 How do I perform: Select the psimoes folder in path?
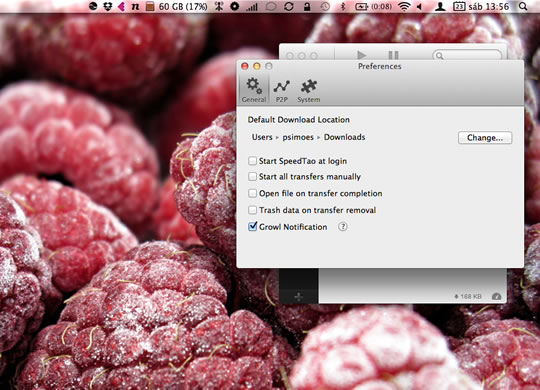point(298,137)
